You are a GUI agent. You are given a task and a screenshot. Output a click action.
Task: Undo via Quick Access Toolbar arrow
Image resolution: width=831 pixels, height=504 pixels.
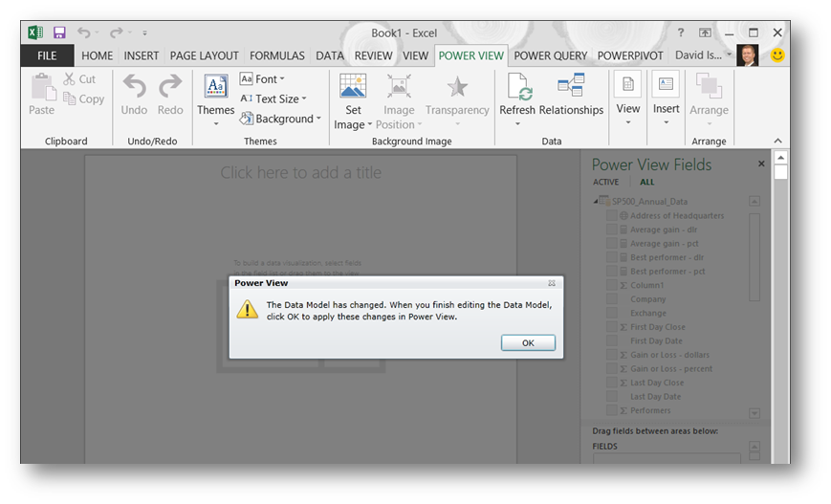click(84, 33)
